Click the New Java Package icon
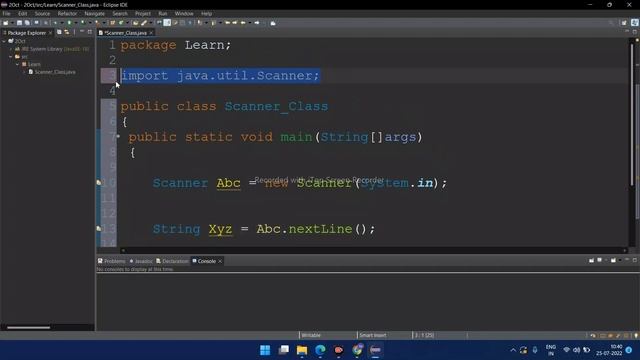 coord(112,23)
